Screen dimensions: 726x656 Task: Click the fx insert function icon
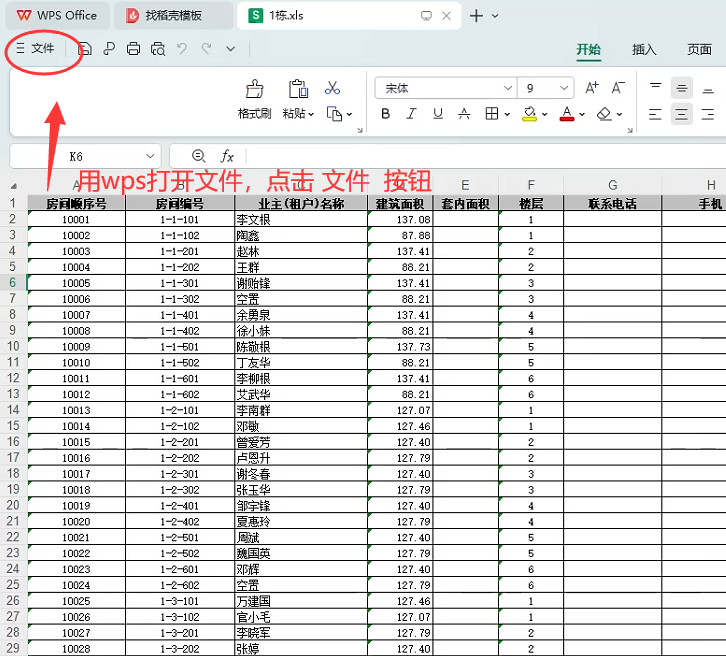coord(227,156)
